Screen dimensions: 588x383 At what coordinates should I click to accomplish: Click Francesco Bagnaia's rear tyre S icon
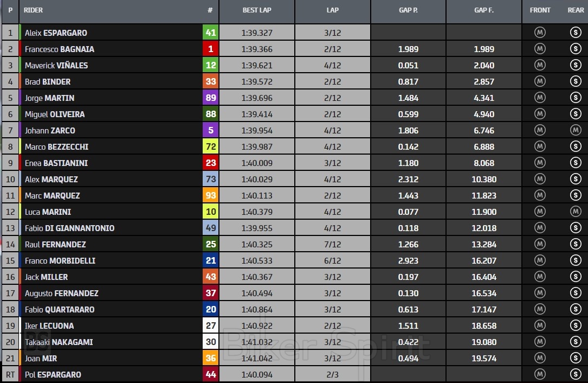click(x=576, y=49)
